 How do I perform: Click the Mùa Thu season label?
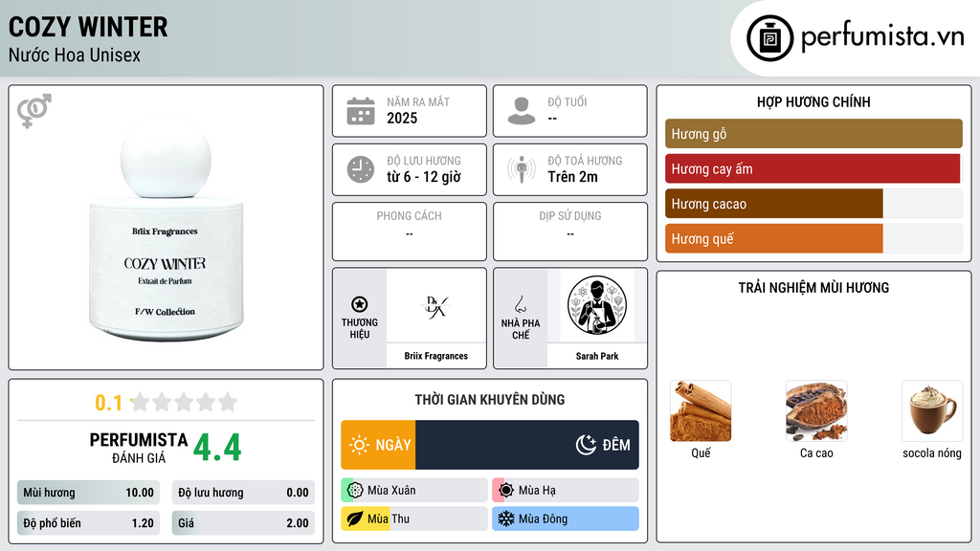(x=389, y=519)
